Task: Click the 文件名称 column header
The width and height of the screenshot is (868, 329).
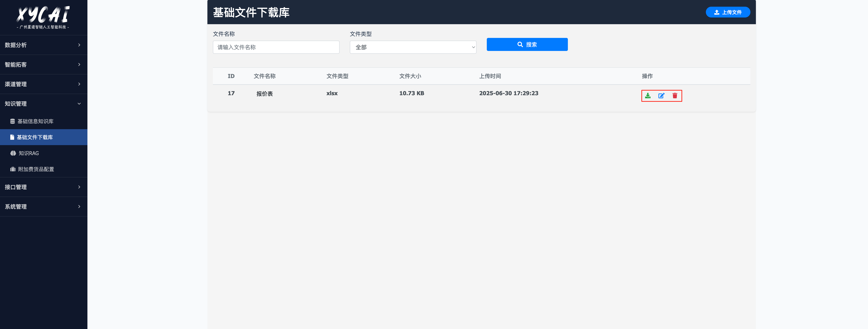Action: point(264,76)
